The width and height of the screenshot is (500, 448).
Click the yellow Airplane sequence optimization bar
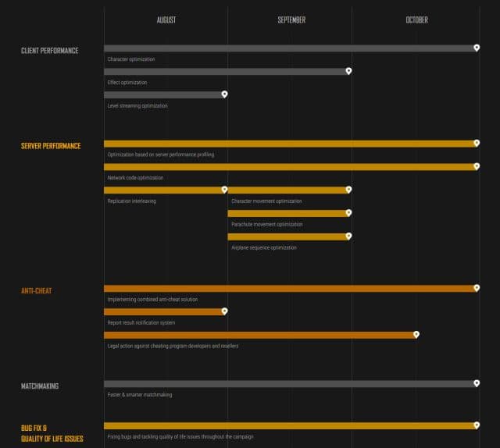pos(287,236)
